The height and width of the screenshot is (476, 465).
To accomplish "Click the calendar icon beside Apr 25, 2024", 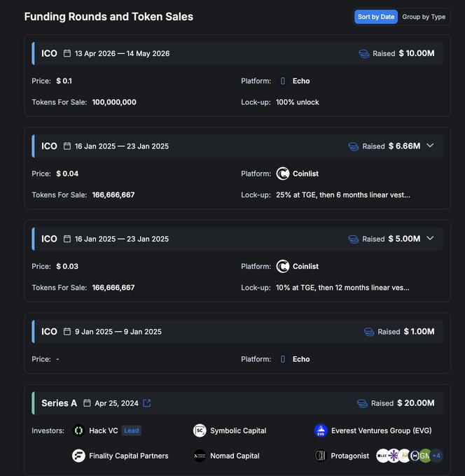I will pyautogui.click(x=87, y=403).
